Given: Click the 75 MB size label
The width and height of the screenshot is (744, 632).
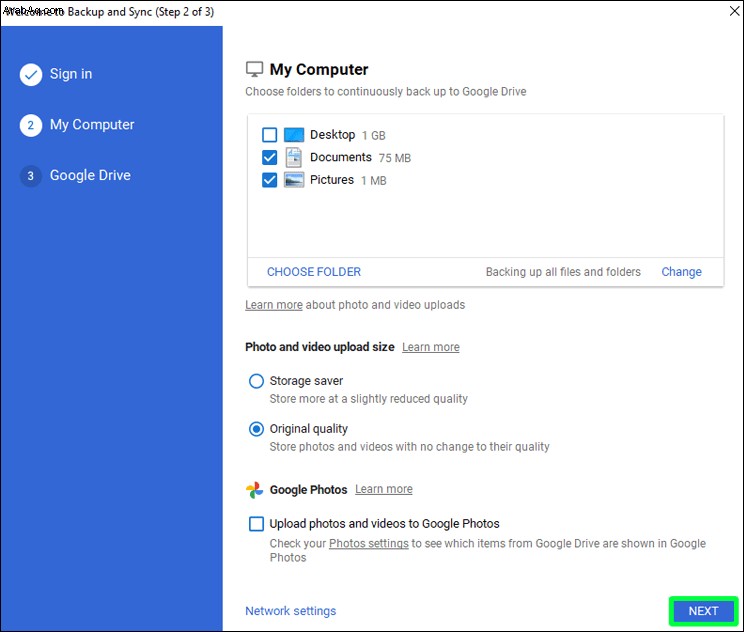Looking at the screenshot, I should [395, 158].
